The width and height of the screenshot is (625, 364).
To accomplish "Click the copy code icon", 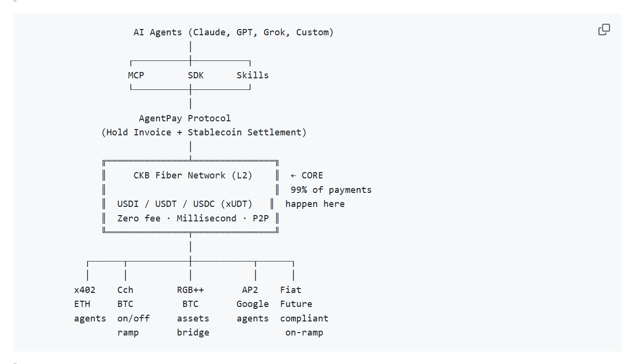I will point(604,30).
